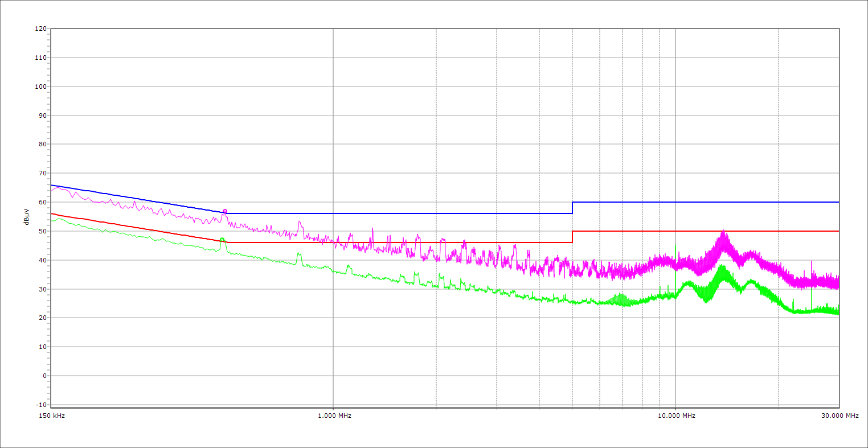
Task: Click the 150 kHz x-axis label
Action: [52, 416]
